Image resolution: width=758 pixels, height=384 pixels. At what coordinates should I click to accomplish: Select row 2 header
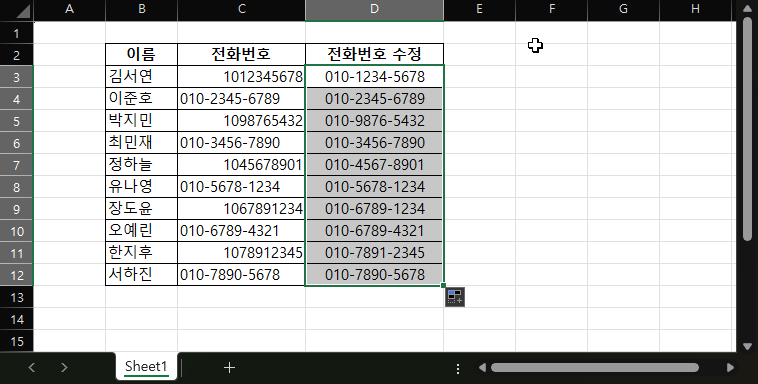(17, 55)
